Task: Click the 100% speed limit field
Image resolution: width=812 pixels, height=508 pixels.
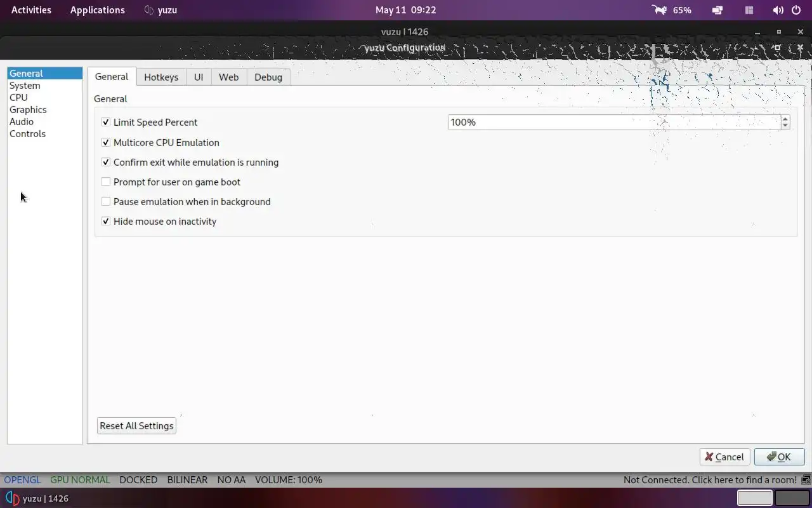Action: (614, 122)
